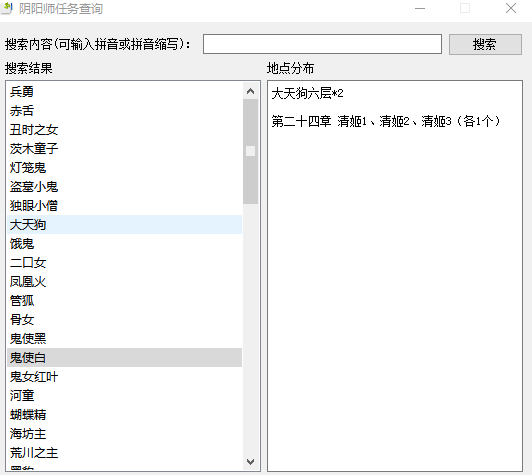
Task: Pick the 二口女 entry
Action: point(125,263)
